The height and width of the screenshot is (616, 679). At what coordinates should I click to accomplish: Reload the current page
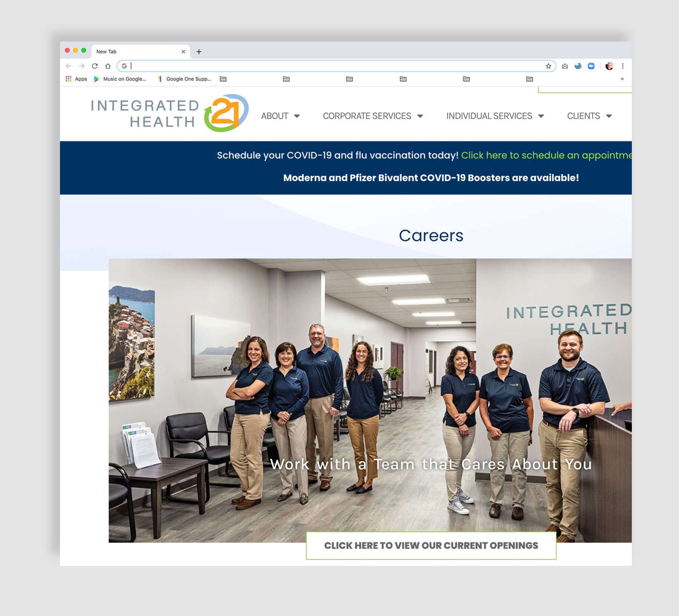(95, 66)
